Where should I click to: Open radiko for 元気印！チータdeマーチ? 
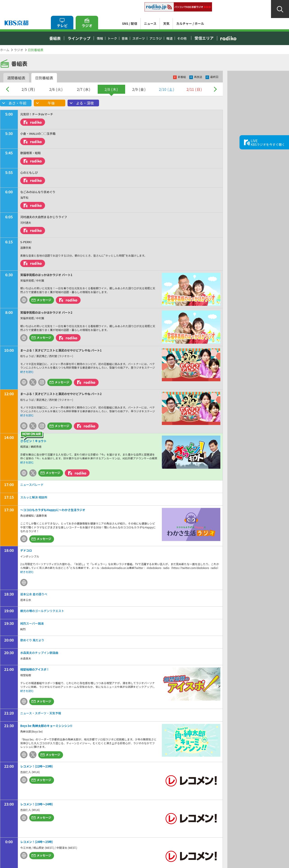tap(33, 122)
